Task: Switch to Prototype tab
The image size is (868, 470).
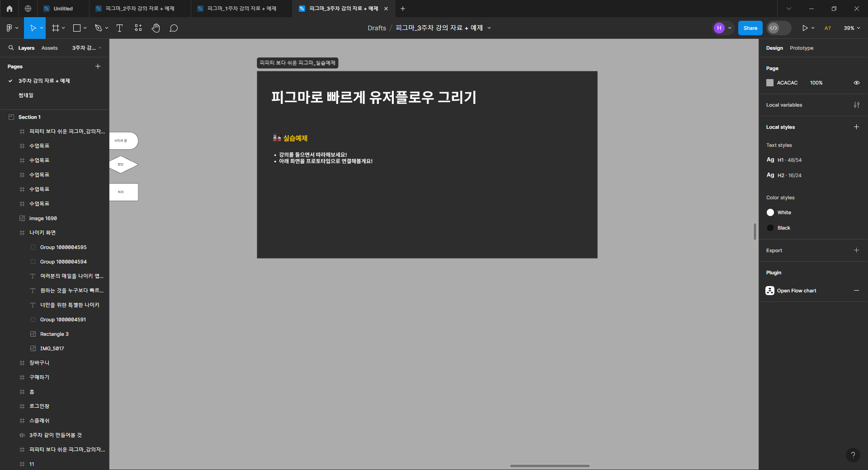Action: point(801,48)
